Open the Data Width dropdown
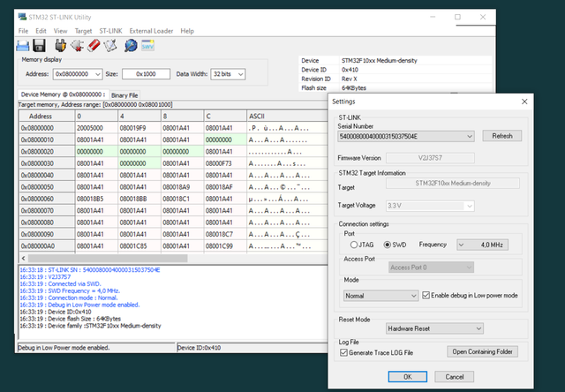 click(x=241, y=74)
